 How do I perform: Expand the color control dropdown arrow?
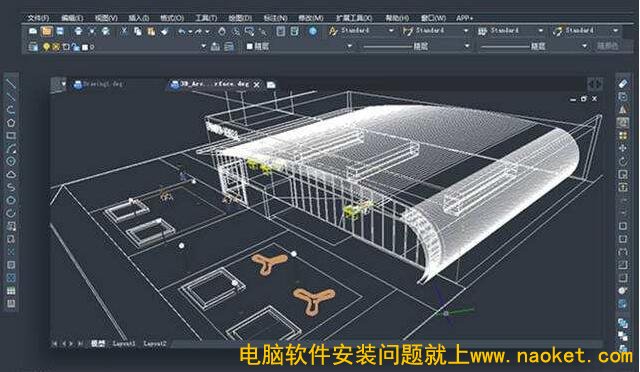349,47
